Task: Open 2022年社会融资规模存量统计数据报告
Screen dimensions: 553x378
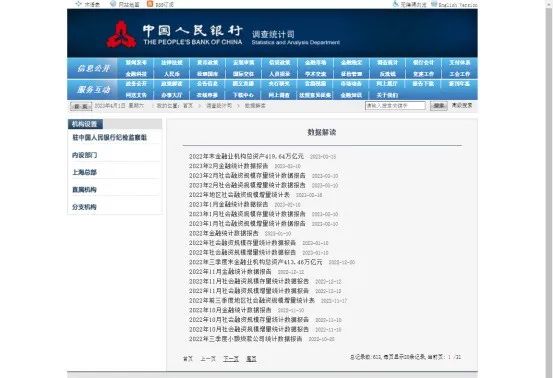Action: click(242, 243)
